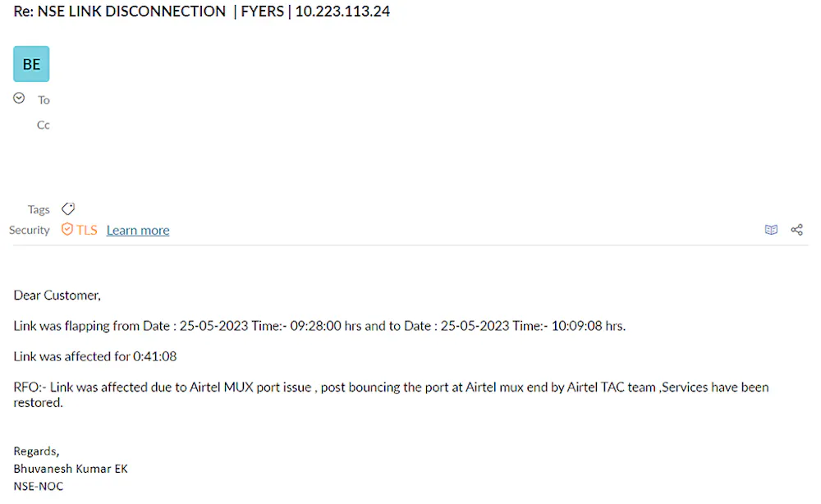The width and height of the screenshot is (821, 504).
Task: Click the Cc recipient label
Action: tap(44, 125)
